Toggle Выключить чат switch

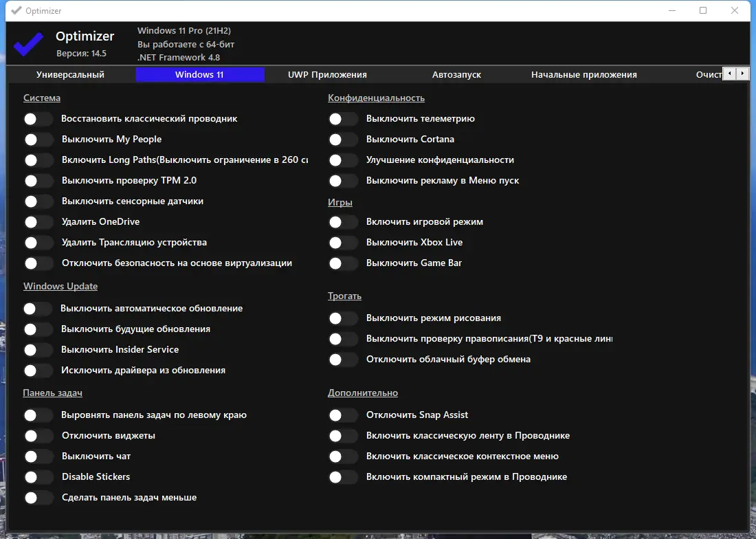tap(38, 456)
